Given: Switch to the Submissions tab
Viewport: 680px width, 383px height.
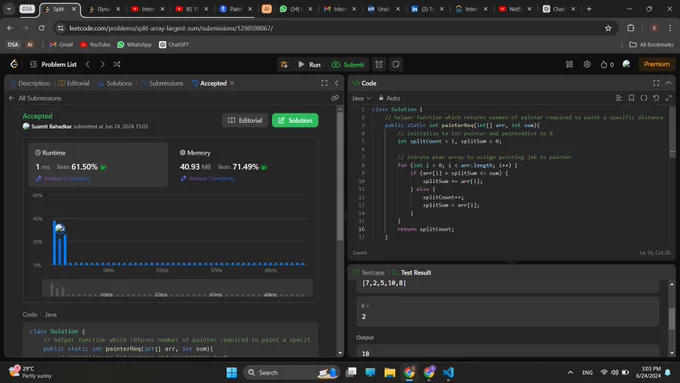Looking at the screenshot, I should tap(162, 83).
